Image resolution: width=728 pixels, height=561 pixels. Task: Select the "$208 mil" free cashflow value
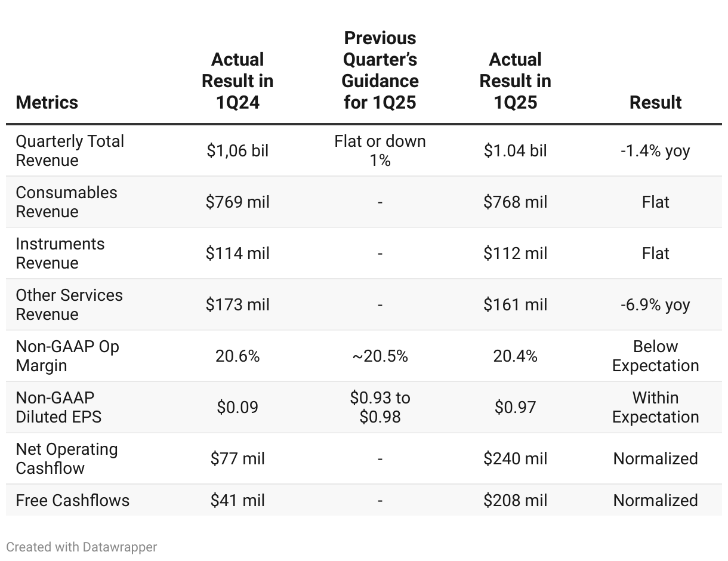(515, 500)
